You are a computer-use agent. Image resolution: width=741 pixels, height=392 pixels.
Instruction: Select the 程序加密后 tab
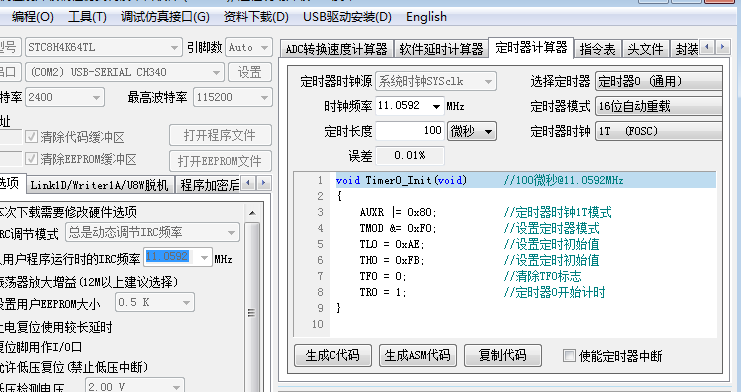point(208,185)
